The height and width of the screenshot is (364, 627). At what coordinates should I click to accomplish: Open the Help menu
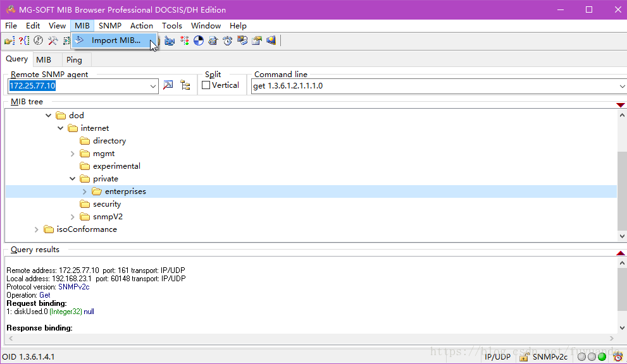(x=238, y=25)
